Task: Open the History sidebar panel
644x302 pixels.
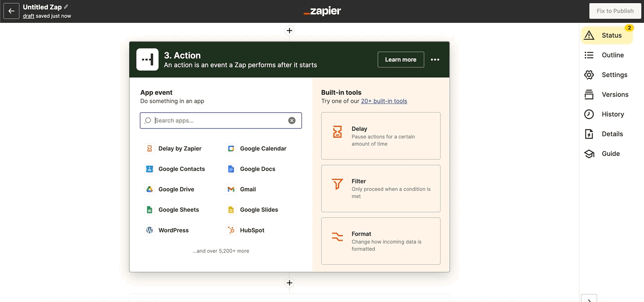Action: click(x=605, y=114)
